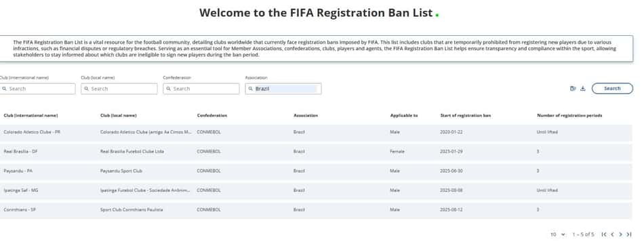Sort by Number of registration periods header
The height and width of the screenshot is (250, 644).
pyautogui.click(x=569, y=116)
